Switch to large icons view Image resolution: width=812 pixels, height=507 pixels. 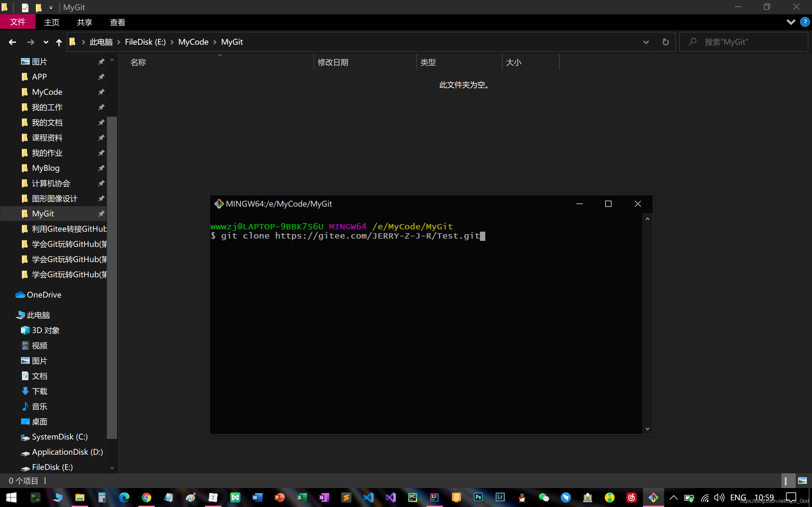click(x=802, y=481)
